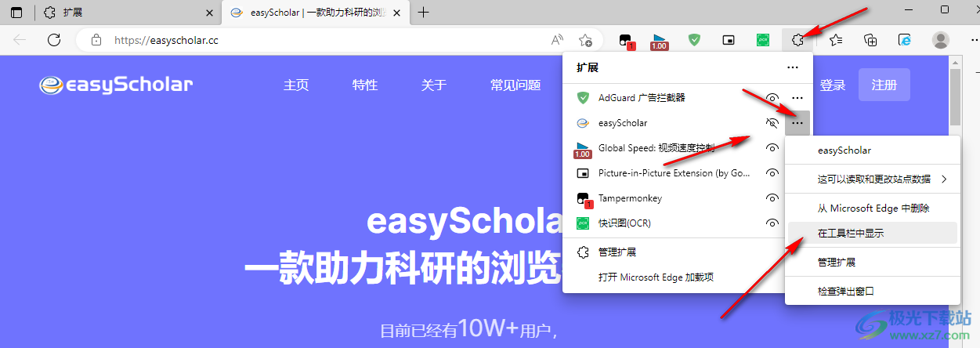Open the Collections toolbar icon

coord(870,40)
